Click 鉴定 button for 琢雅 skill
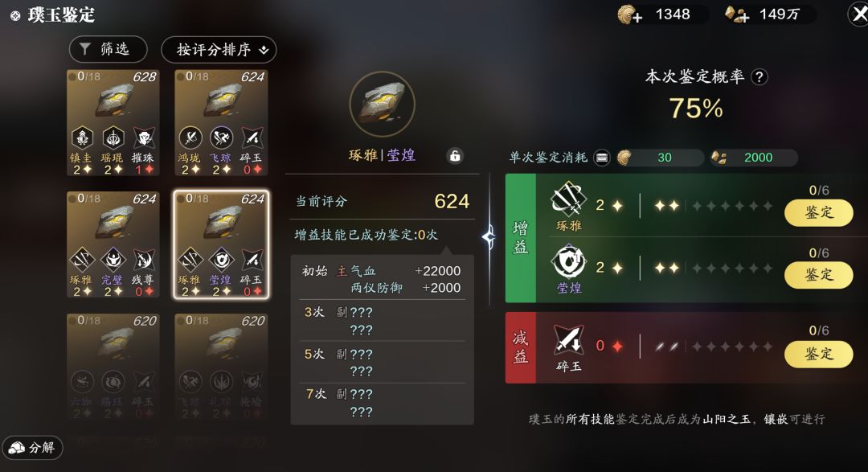The width and height of the screenshot is (868, 472). [818, 213]
